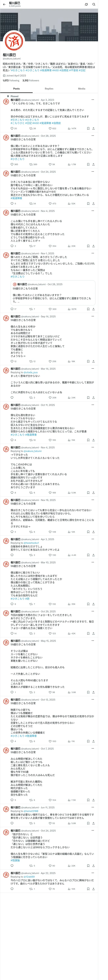
Task: Click the Grok icon next to search
Action: tap(86, 5)
